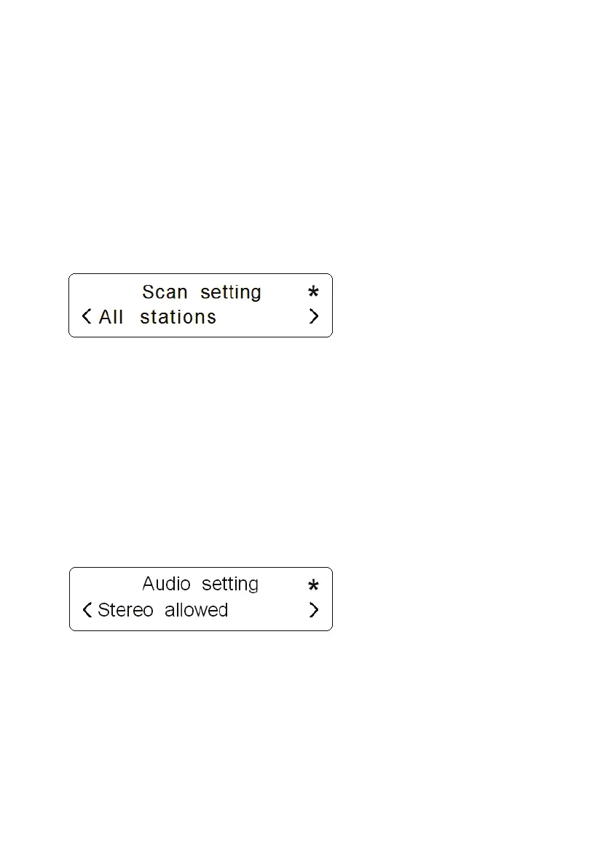Click the asterisk next to Scan setting
The width and height of the screenshot is (611, 868).
[313, 292]
